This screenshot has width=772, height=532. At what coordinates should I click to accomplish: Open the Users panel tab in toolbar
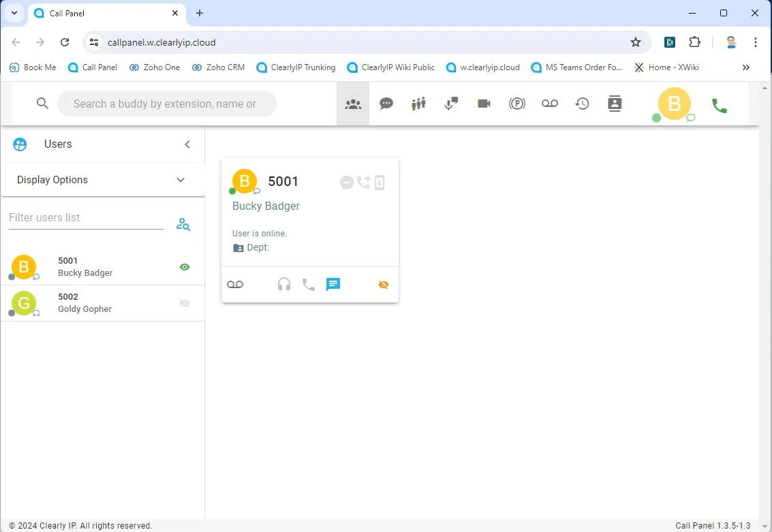(x=353, y=104)
